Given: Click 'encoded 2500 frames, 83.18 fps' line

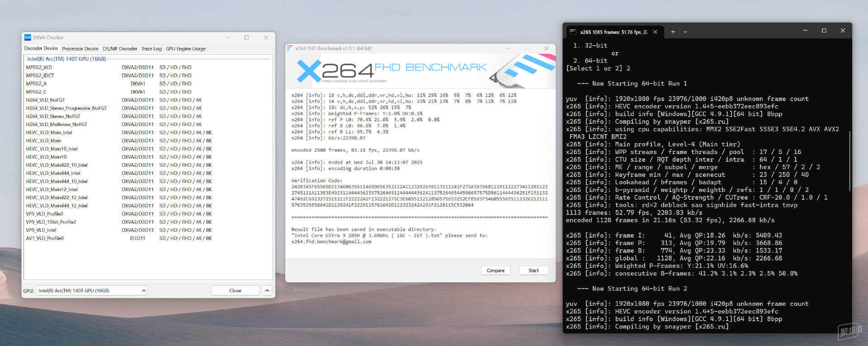Looking at the screenshot, I should (355, 150).
